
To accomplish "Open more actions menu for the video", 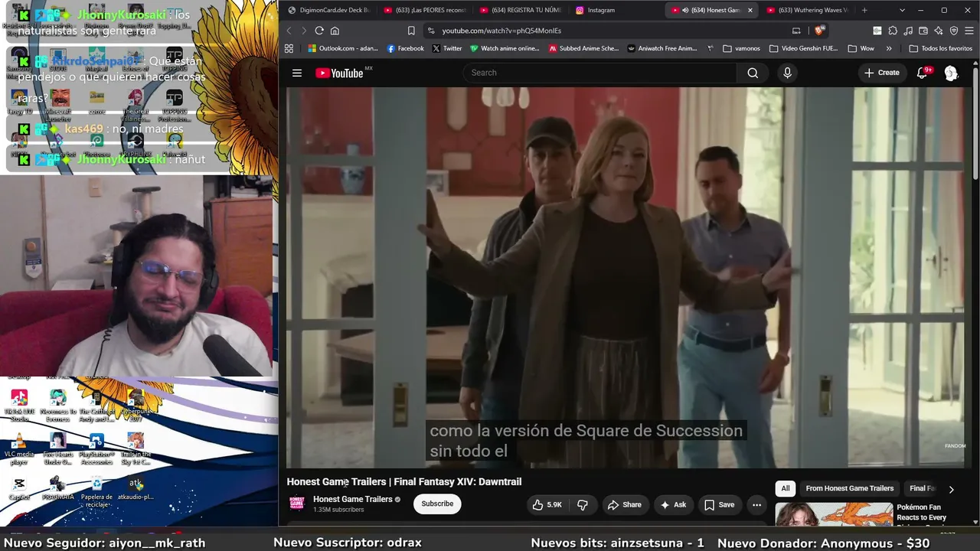I will tap(756, 504).
